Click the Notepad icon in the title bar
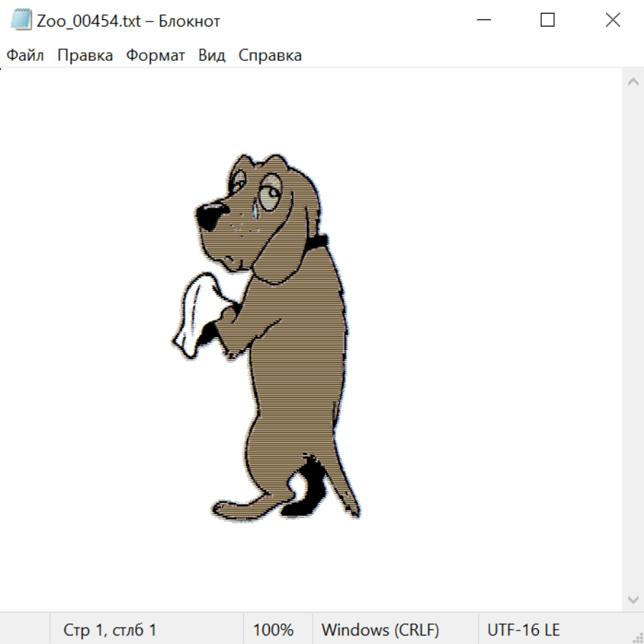 tap(21, 21)
